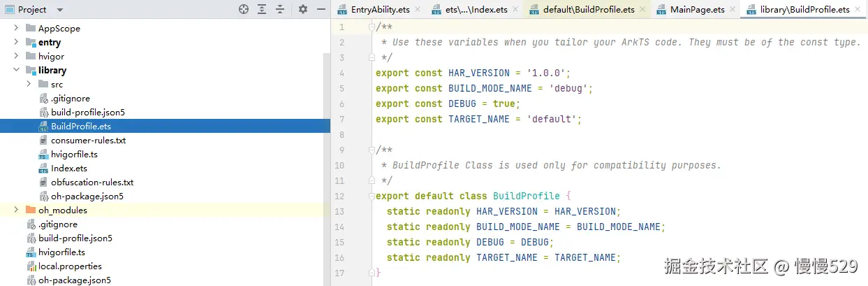Click the Expand All icon in Project toolbar
868x286 pixels.
point(262,9)
